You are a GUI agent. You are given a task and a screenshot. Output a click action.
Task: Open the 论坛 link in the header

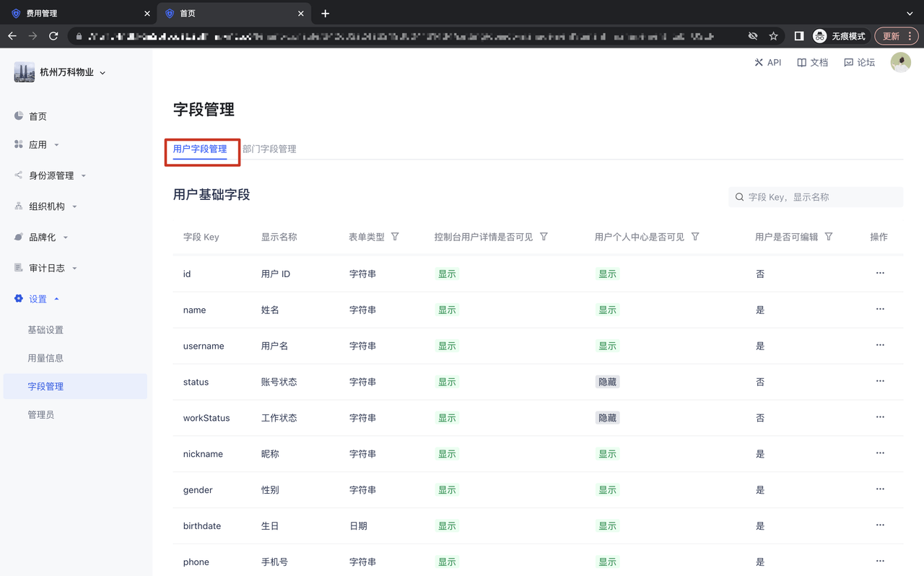(859, 63)
